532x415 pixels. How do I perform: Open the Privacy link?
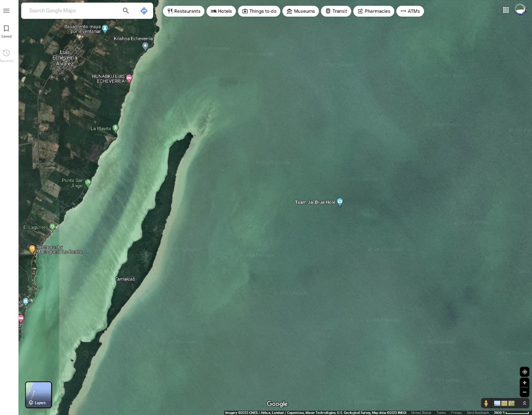pyautogui.click(x=456, y=413)
